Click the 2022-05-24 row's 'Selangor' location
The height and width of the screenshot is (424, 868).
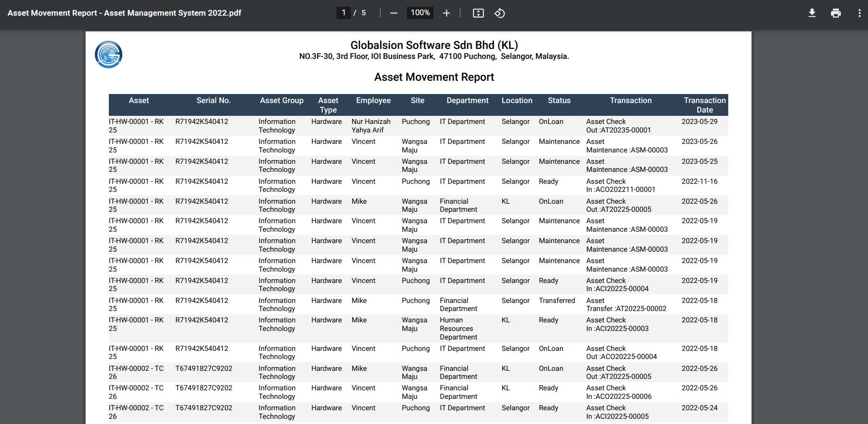(x=515, y=408)
